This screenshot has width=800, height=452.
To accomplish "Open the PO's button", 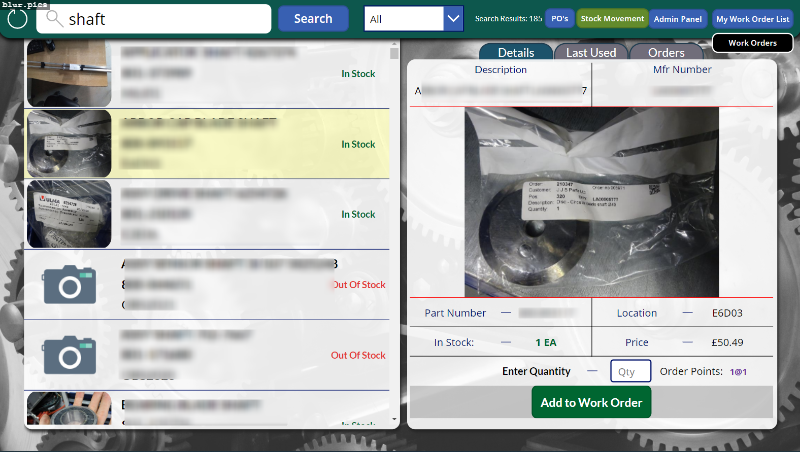I will (560, 19).
